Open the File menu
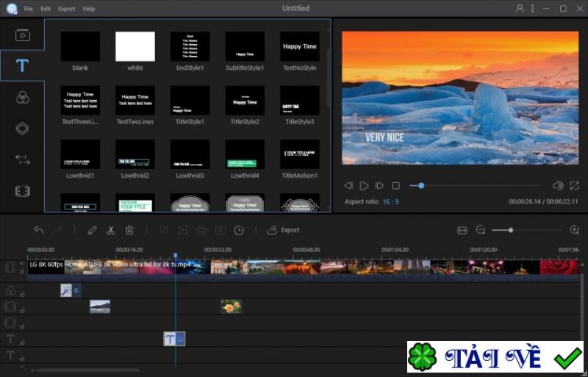Image resolution: width=588 pixels, height=377 pixels. 28,9
